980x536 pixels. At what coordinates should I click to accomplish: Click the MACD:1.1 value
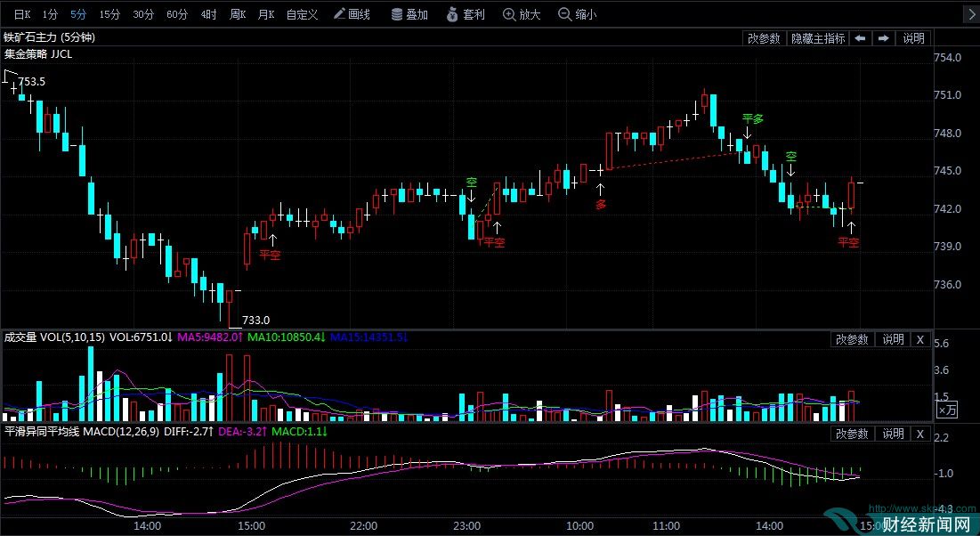[x=299, y=432]
